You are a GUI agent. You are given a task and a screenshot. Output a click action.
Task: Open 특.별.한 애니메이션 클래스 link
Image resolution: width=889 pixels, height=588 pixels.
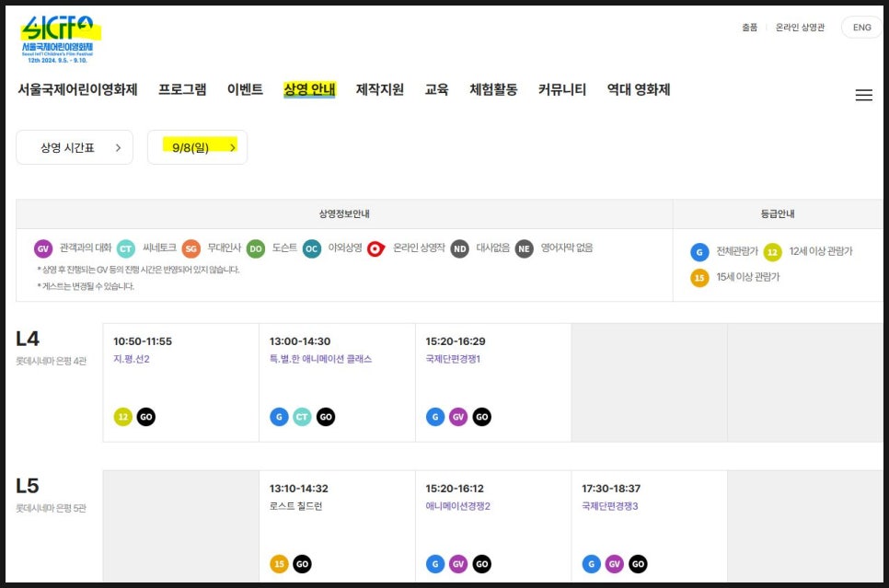pos(320,359)
